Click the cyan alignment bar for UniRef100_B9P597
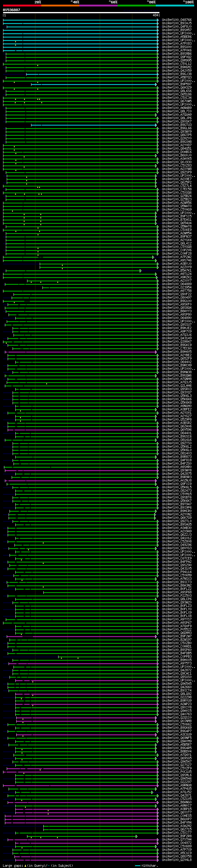 94,84
